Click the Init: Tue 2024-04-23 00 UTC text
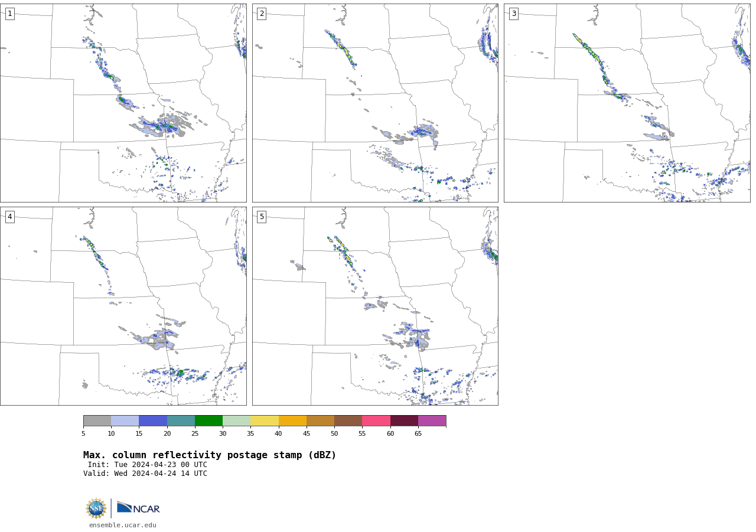Screen dimensions: 756x532 [x=148, y=465]
